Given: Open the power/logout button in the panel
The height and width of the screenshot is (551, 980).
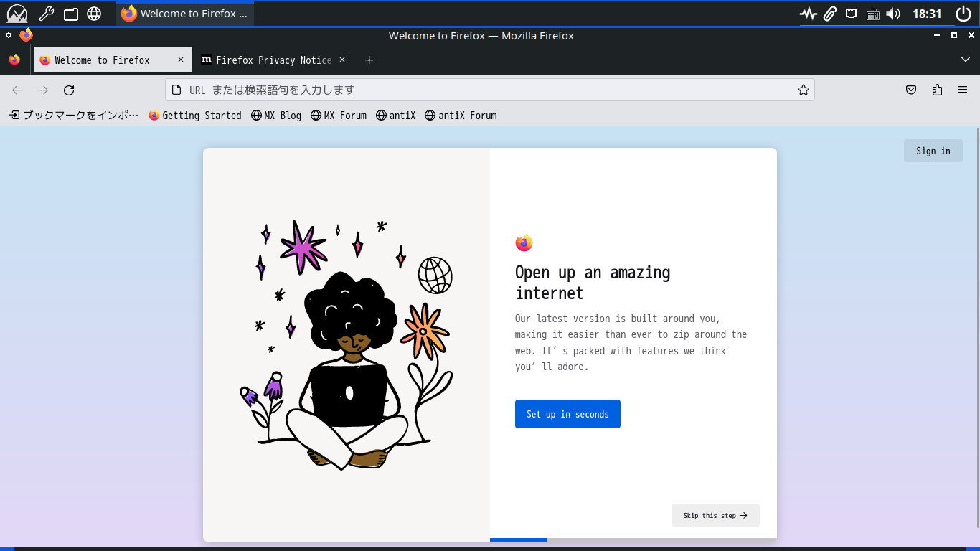Looking at the screenshot, I should 963,14.
